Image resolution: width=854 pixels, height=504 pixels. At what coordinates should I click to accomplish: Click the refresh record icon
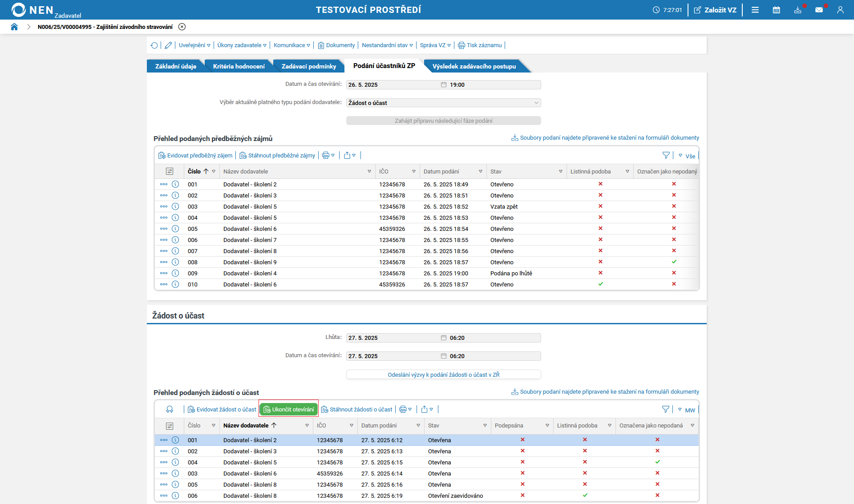pyautogui.click(x=154, y=45)
